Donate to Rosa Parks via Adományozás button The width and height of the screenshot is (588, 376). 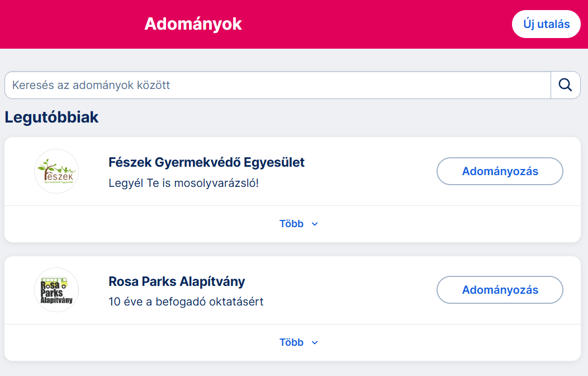point(500,290)
